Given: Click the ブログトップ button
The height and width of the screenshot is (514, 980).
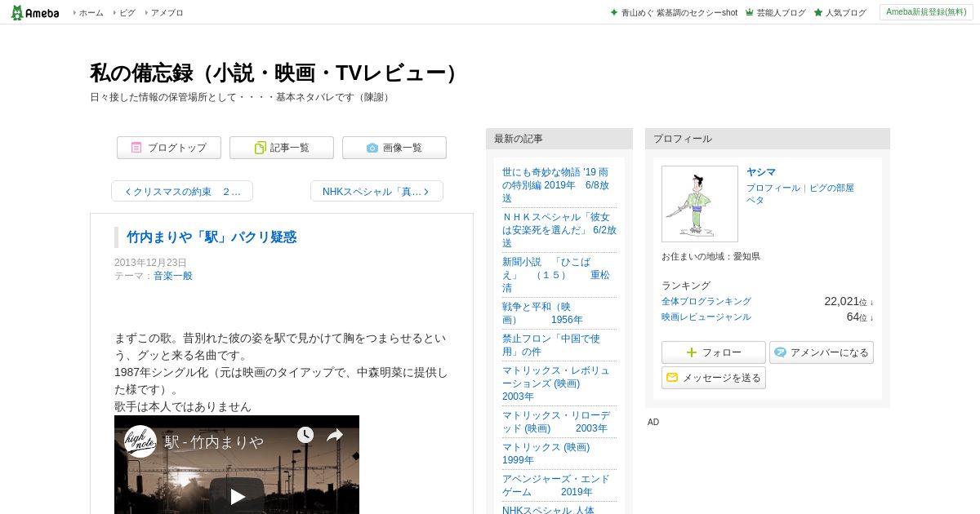Looking at the screenshot, I should [169, 148].
